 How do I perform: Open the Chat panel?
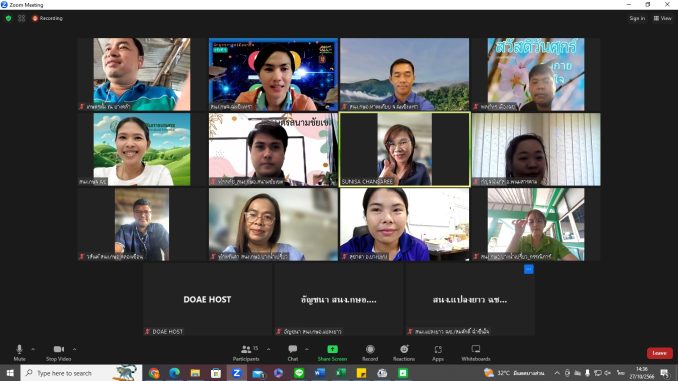coord(293,352)
